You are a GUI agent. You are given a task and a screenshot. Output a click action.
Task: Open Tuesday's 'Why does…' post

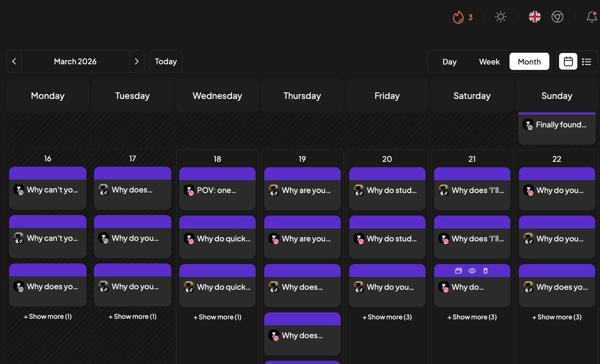pyautogui.click(x=132, y=188)
